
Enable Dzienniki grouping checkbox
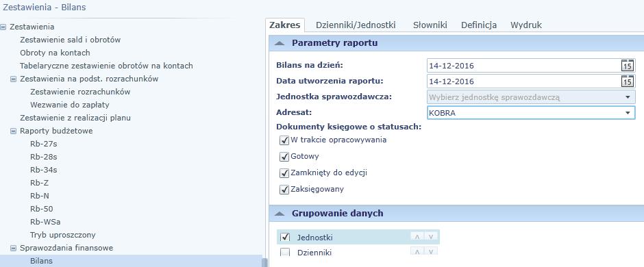click(x=284, y=252)
